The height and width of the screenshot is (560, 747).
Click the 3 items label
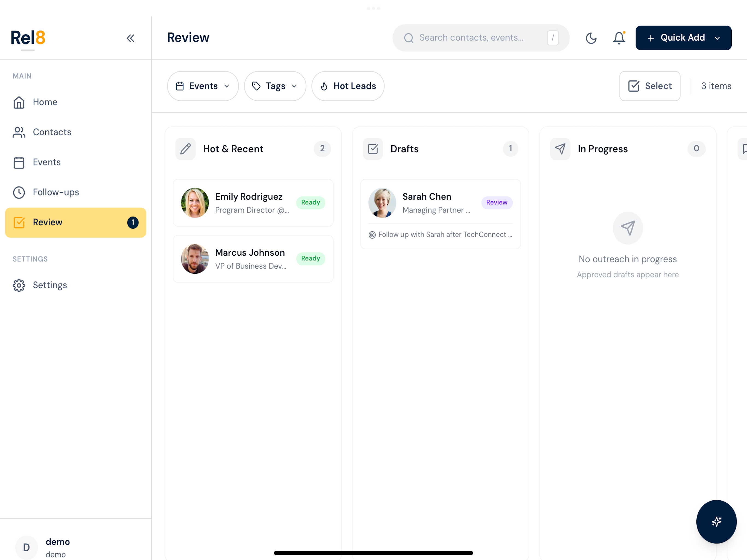tap(716, 86)
